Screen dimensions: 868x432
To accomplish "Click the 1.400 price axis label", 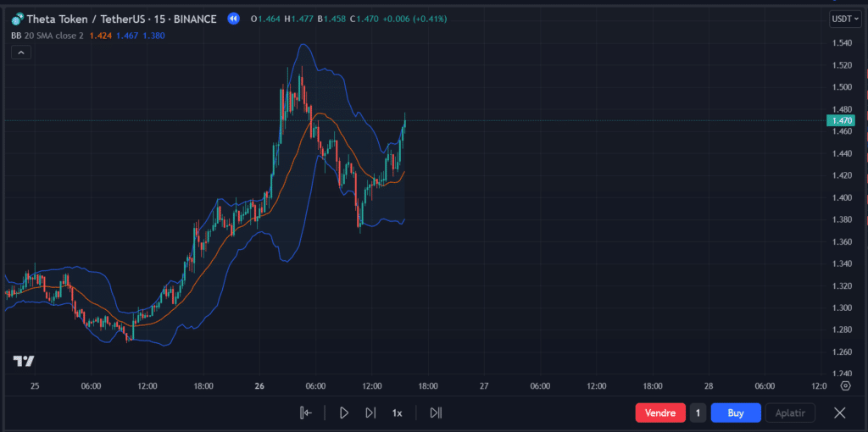I will pos(841,197).
